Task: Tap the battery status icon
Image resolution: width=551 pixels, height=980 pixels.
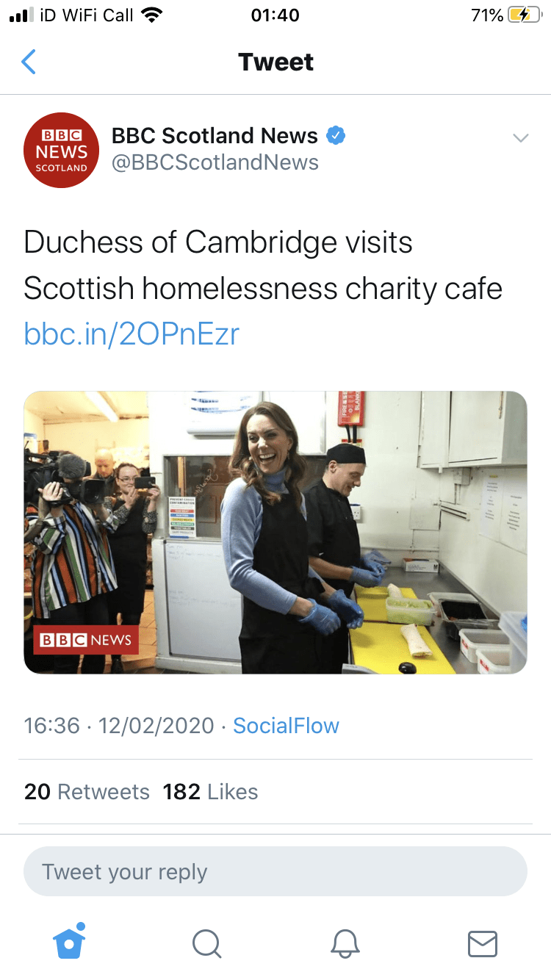Action: click(525, 15)
